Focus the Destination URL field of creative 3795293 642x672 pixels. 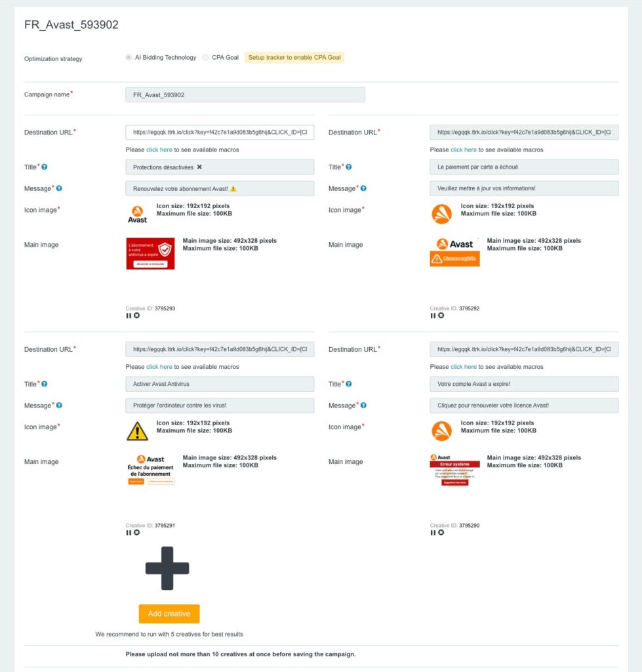220,133
